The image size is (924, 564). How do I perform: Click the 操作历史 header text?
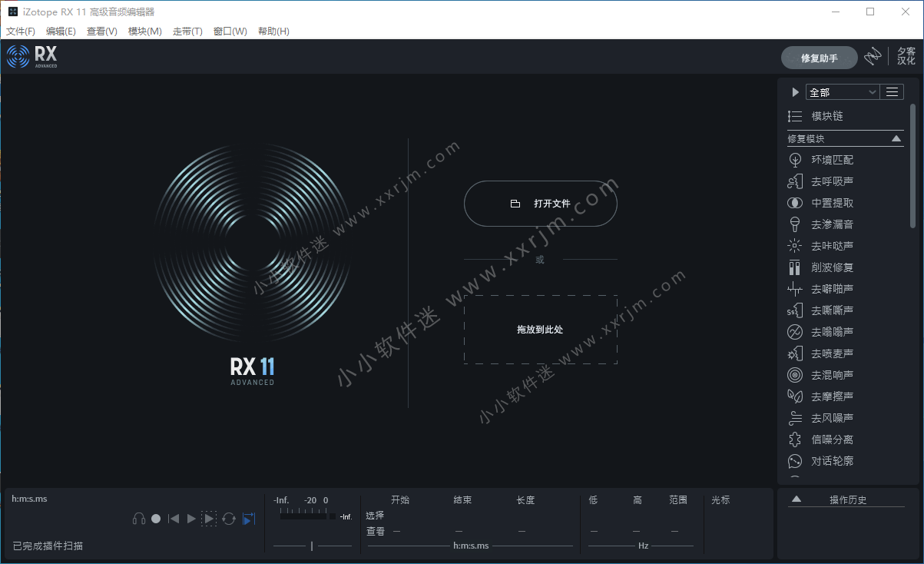pyautogui.click(x=848, y=499)
